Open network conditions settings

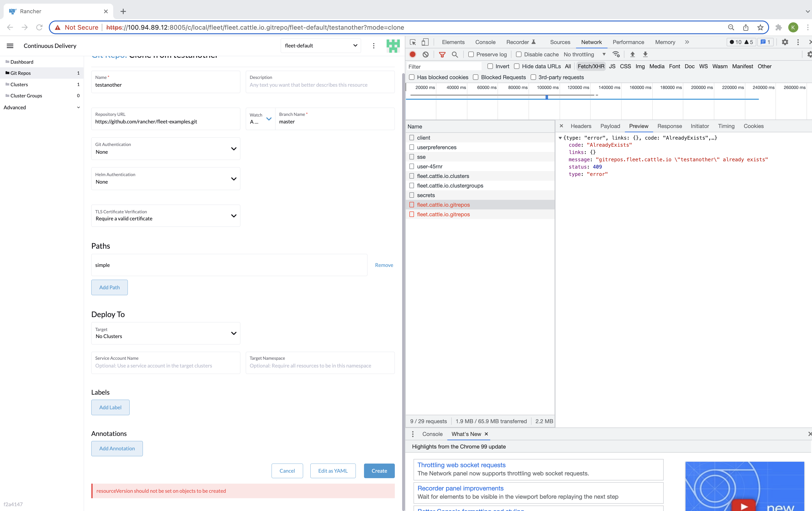click(616, 54)
